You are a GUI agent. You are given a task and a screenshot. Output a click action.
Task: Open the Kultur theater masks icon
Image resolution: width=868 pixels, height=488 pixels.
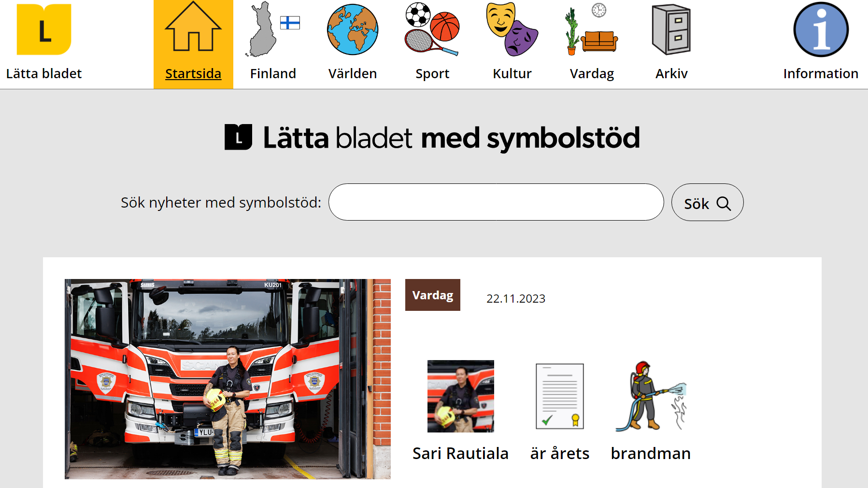pyautogui.click(x=512, y=29)
